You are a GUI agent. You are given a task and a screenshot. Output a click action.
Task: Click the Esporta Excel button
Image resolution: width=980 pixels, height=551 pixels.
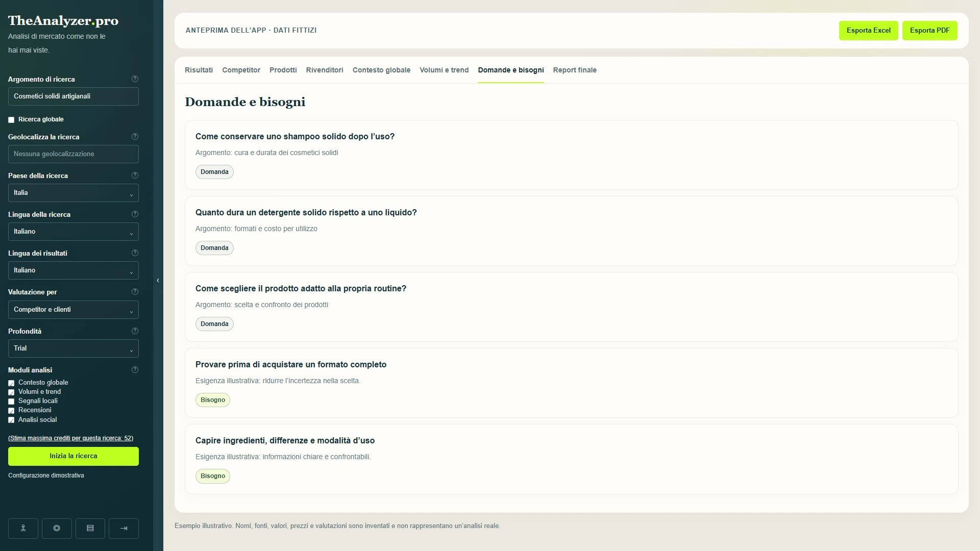(x=869, y=31)
